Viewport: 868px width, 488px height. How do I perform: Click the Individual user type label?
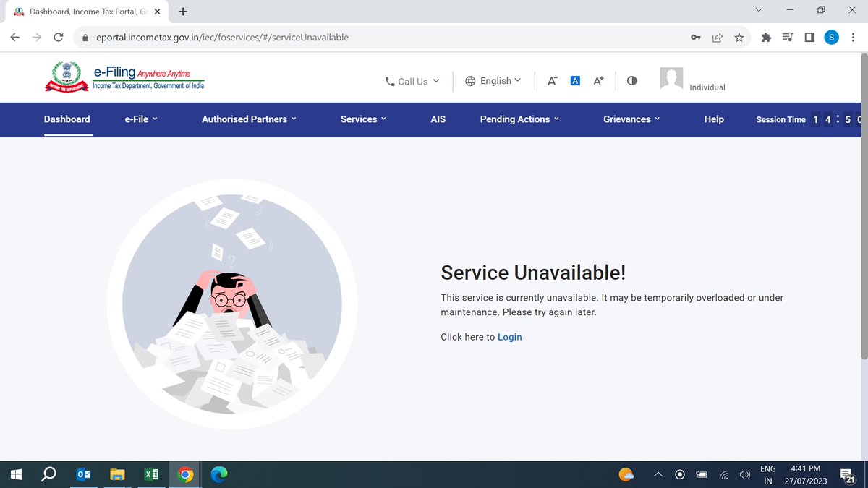707,87
